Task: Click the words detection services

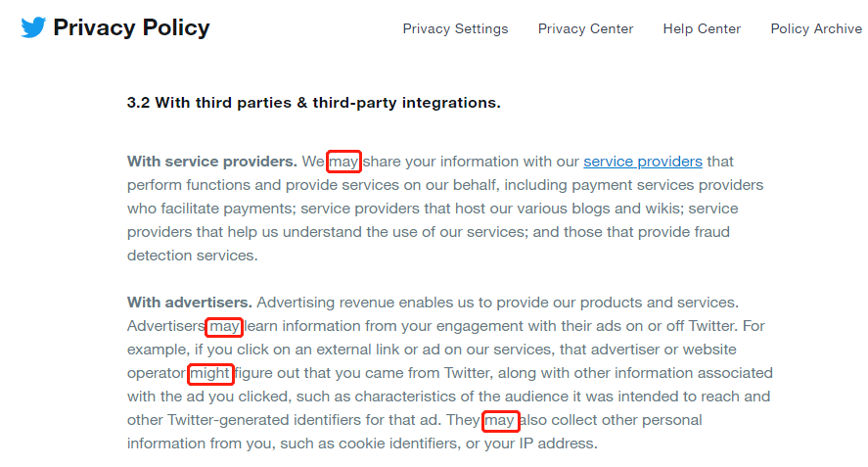Action: (x=192, y=256)
